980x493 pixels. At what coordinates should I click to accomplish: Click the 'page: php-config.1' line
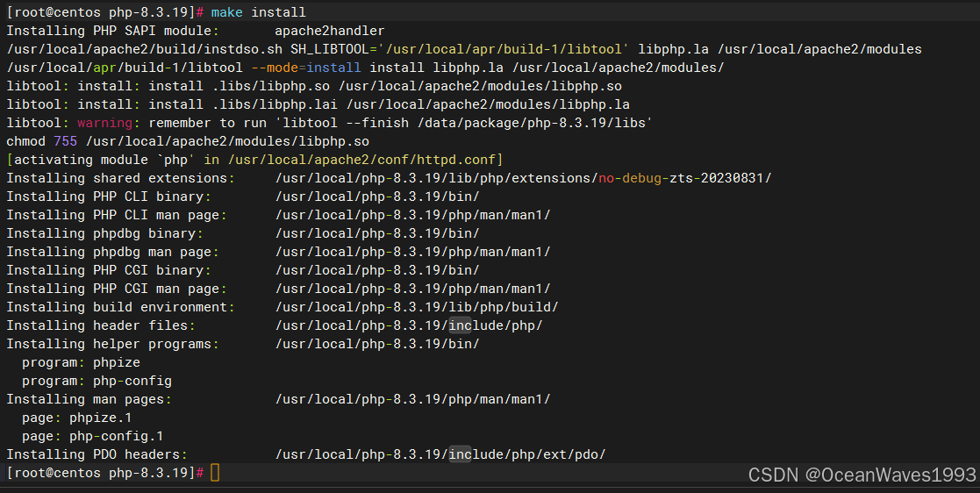92,436
